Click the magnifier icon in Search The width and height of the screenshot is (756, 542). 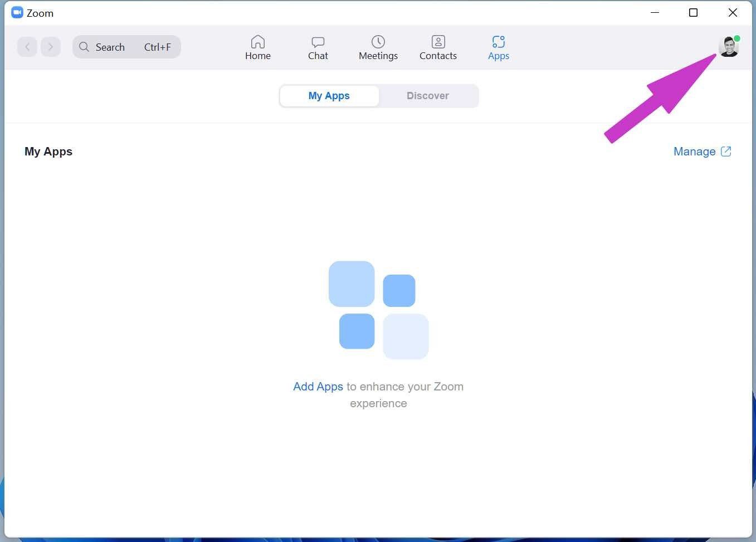click(x=84, y=47)
